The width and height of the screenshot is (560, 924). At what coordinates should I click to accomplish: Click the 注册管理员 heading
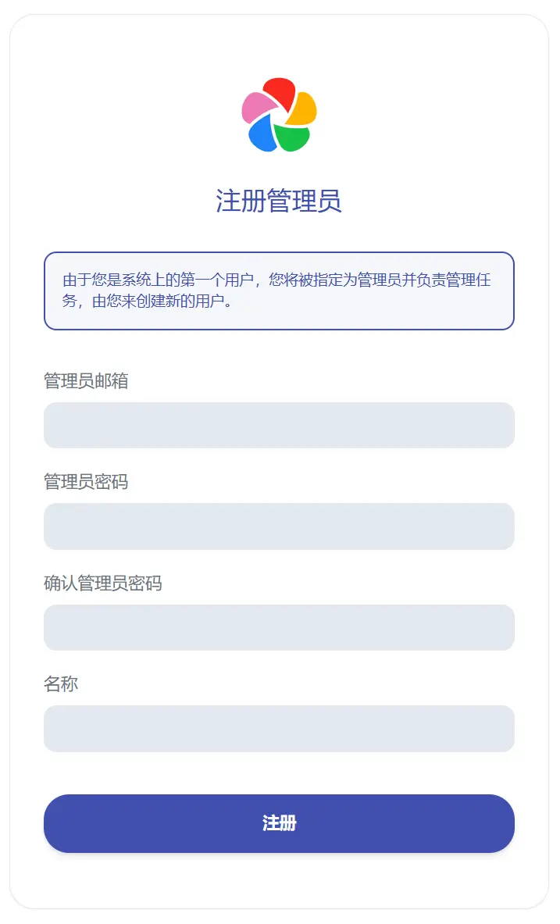(279, 202)
